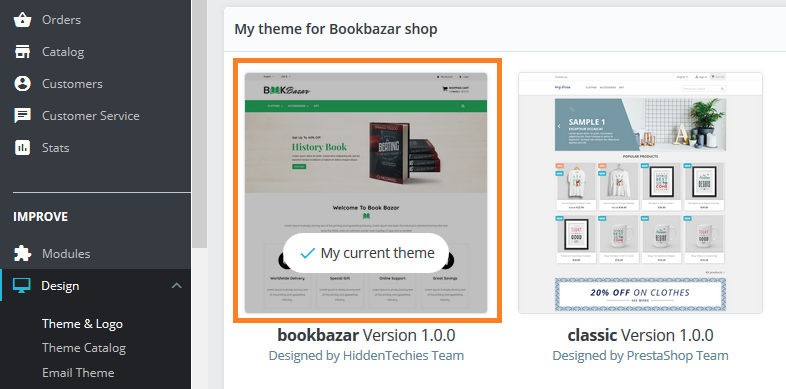Click the sidebar vertical scrollbar
The height and width of the screenshot is (389, 786).
click(x=199, y=123)
